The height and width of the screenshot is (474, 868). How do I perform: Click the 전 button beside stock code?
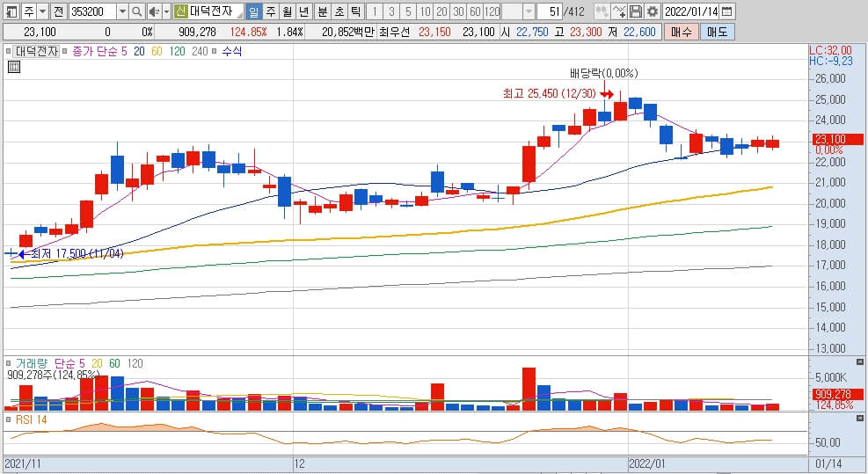[59, 11]
